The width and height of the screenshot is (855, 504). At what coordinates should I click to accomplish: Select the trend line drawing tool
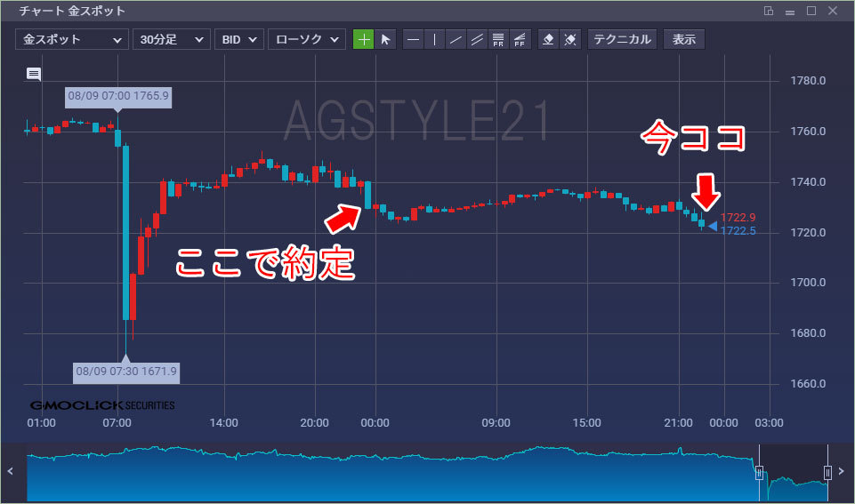(x=456, y=39)
